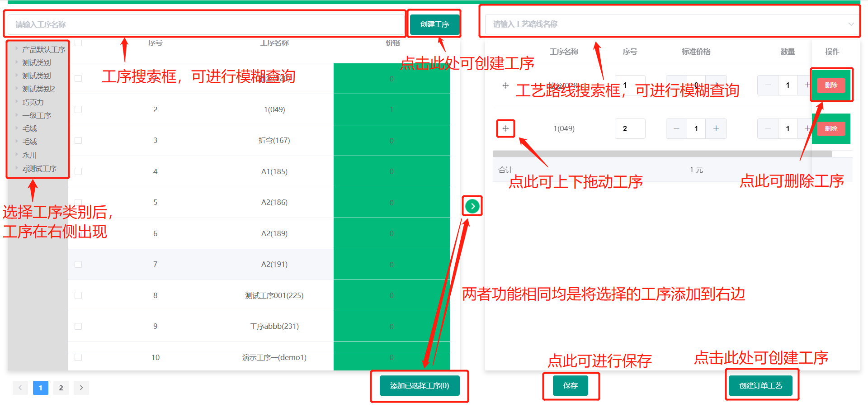Click the drag handle for the 1(049) route row
The height and width of the screenshot is (408, 868).
505,128
